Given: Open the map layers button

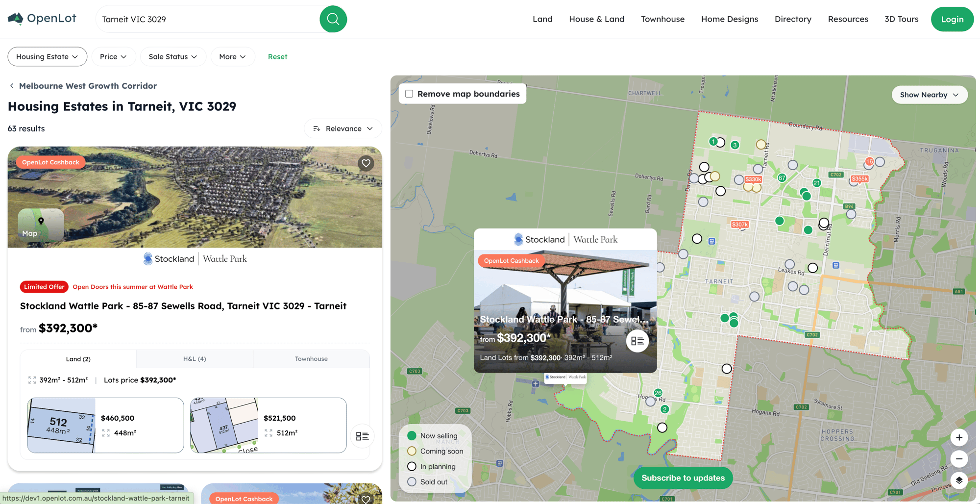Looking at the screenshot, I should tap(959, 480).
